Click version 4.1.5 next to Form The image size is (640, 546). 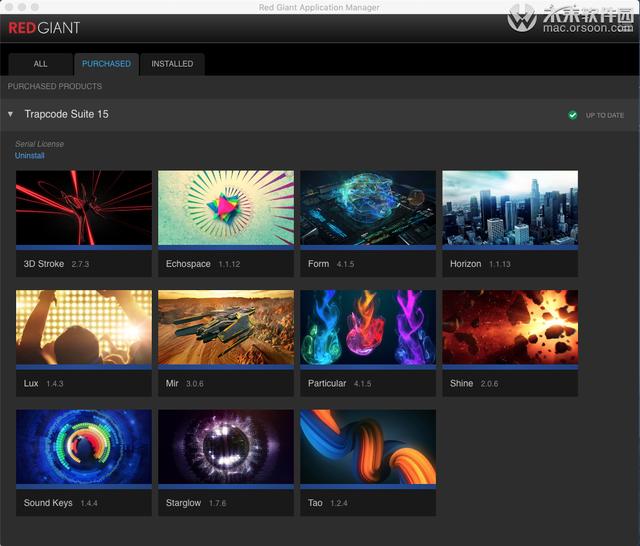345,264
